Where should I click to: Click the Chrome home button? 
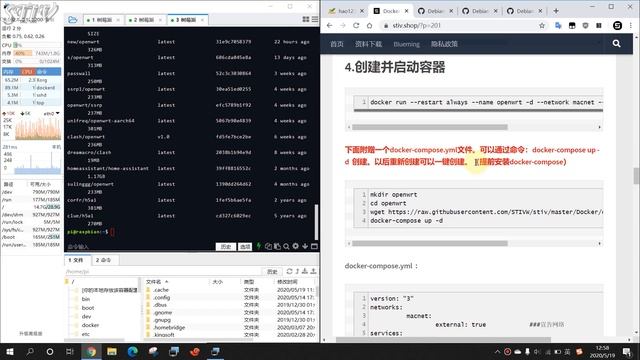[369, 25]
